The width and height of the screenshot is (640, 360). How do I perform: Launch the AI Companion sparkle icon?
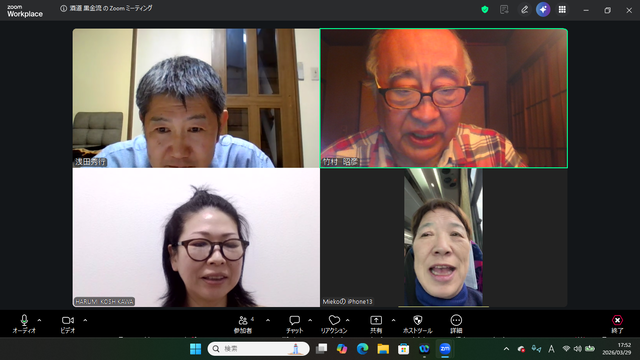pos(543,9)
